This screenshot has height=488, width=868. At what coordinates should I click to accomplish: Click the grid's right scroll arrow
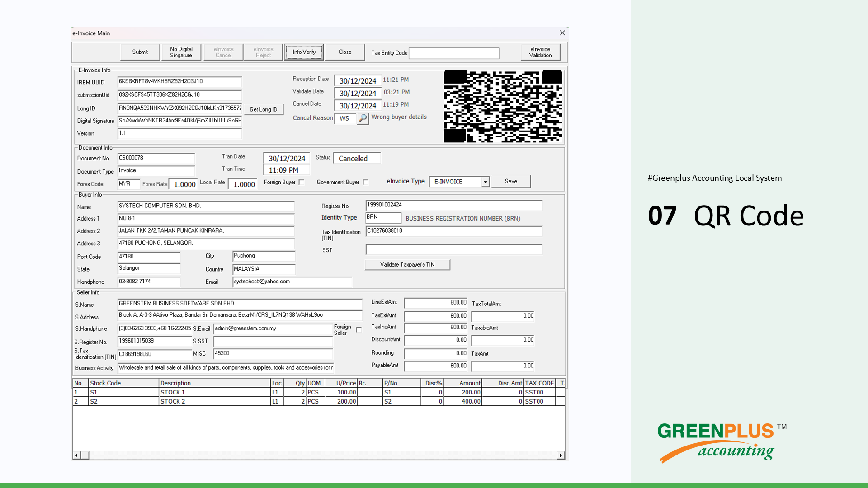(x=561, y=455)
